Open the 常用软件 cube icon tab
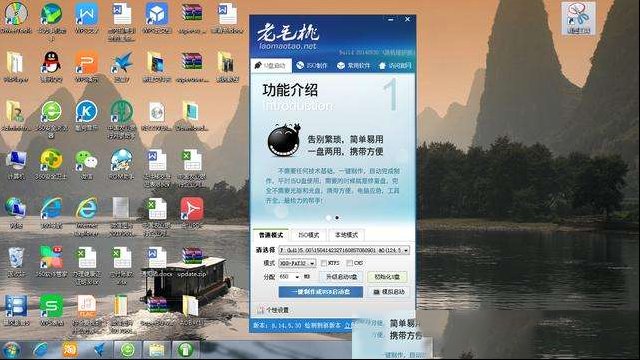The height and width of the screenshot is (360, 640). point(353,65)
